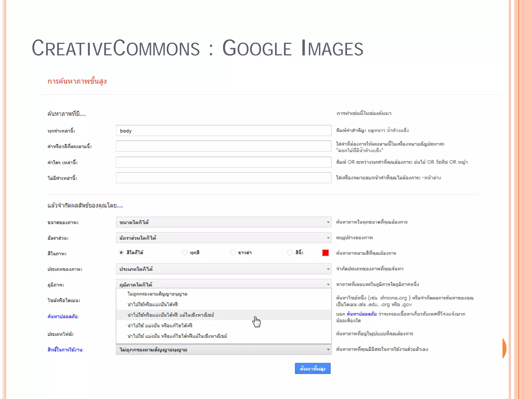Click the red color swatch
This screenshot has height=399, width=532.
pyautogui.click(x=325, y=253)
